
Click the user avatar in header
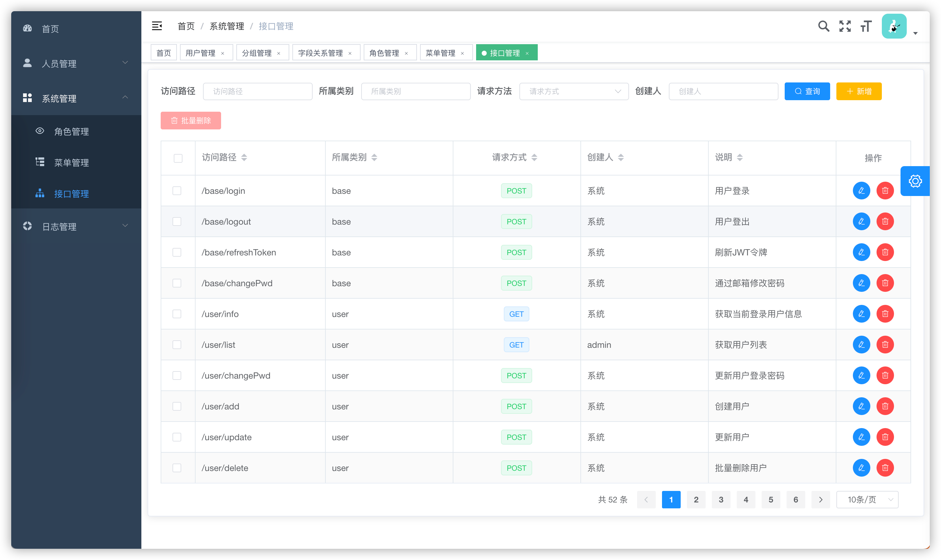click(x=894, y=26)
